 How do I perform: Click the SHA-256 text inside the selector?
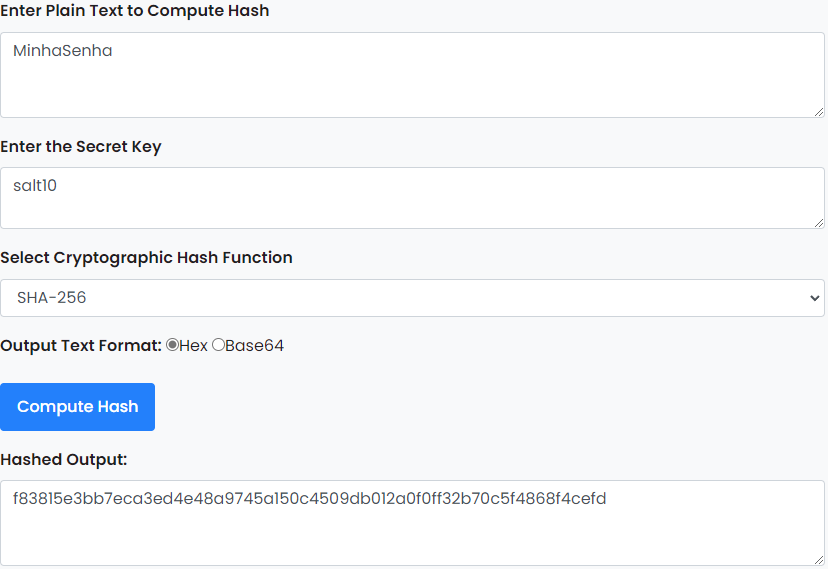[51, 298]
